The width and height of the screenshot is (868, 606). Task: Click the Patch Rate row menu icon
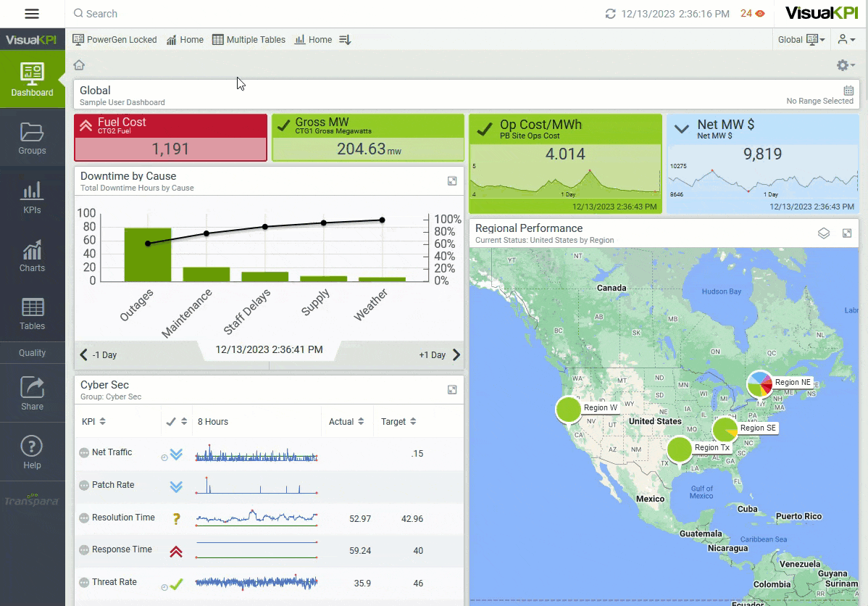coord(84,485)
